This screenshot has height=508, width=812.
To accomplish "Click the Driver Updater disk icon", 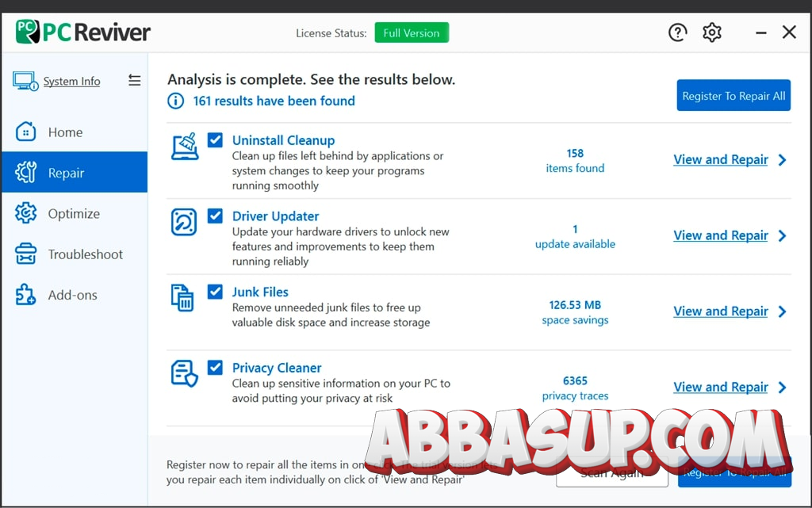I will 184,223.
